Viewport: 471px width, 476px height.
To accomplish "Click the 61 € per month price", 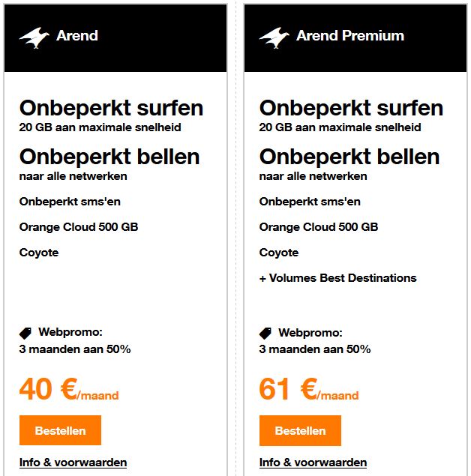I will click(x=309, y=389).
